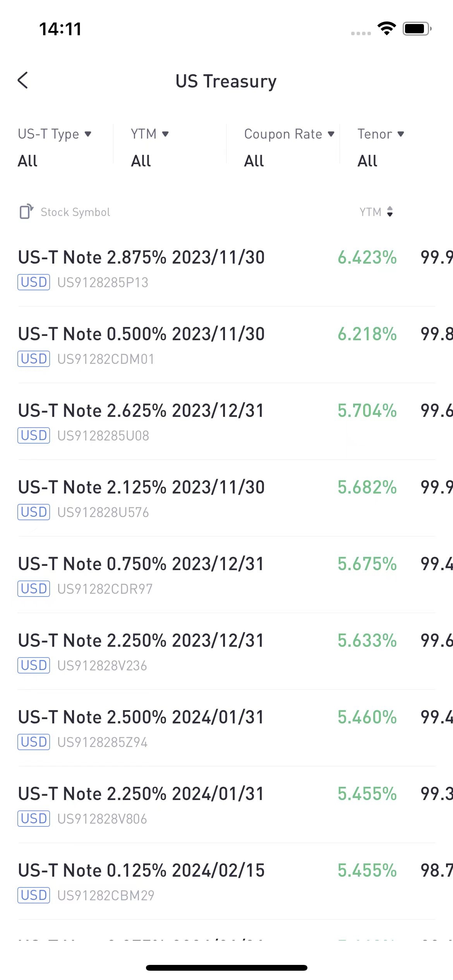Tap the 5.455% yield for US912828V806
This screenshot has height=980, width=453.
click(367, 794)
